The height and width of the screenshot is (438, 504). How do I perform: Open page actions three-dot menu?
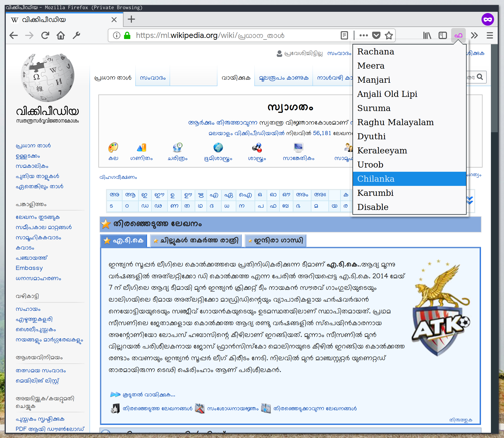tap(363, 35)
